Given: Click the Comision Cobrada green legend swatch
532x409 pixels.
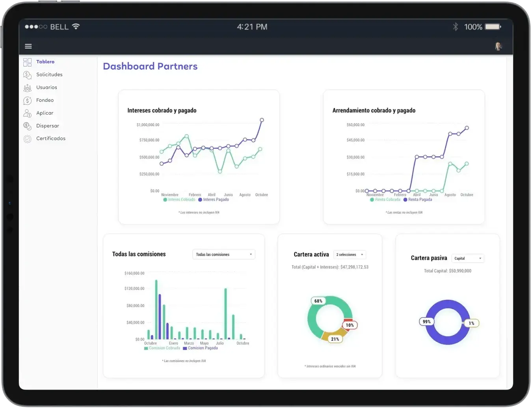Looking at the screenshot, I should coord(146,348).
